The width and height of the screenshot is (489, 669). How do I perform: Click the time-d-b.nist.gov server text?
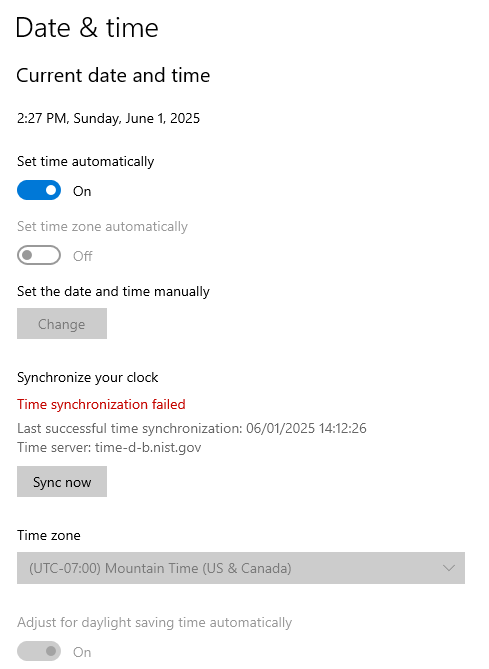[148, 447]
